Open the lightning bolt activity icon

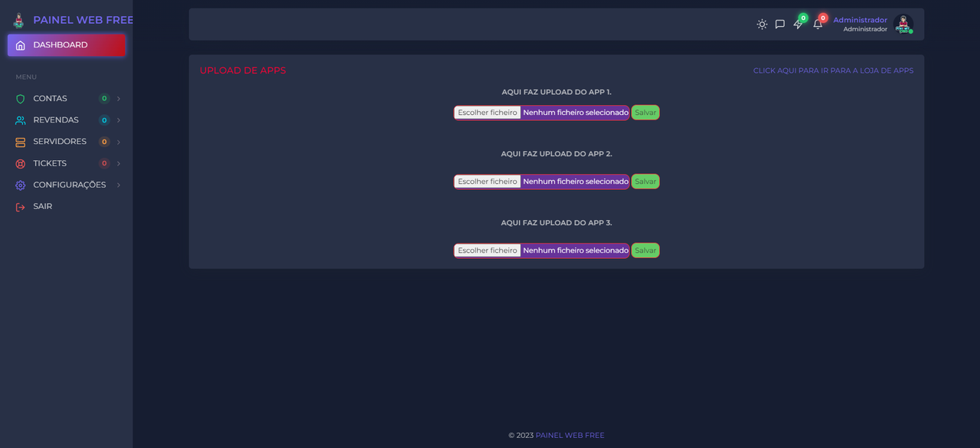click(799, 25)
